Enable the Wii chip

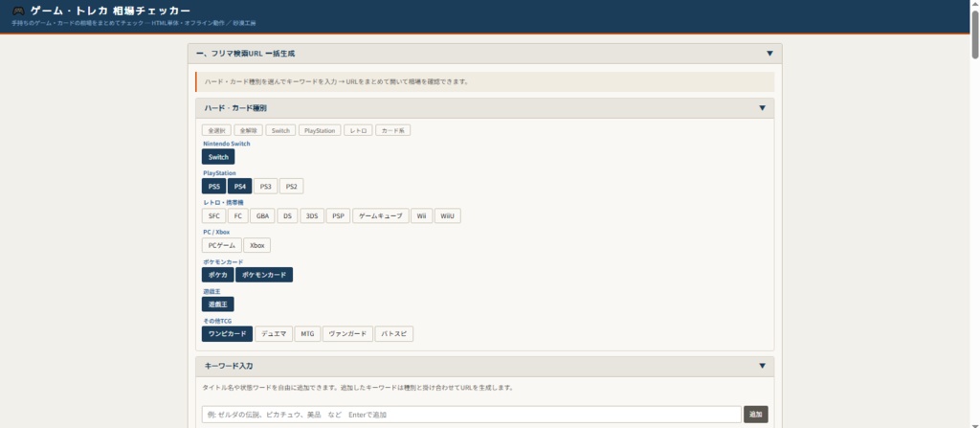point(421,215)
